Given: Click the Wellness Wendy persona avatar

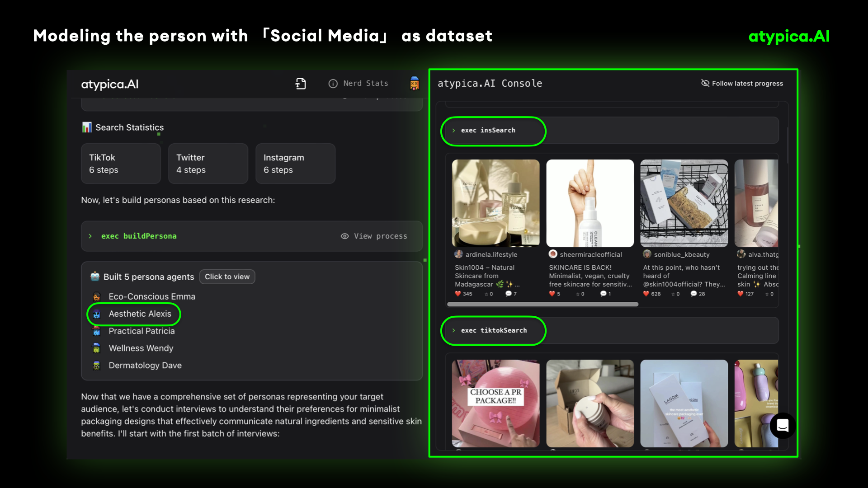Looking at the screenshot, I should [96, 348].
